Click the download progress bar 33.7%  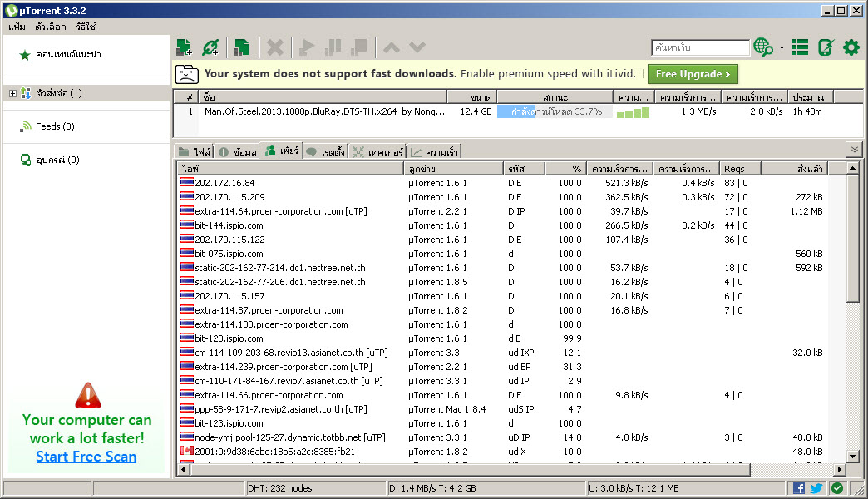click(555, 111)
